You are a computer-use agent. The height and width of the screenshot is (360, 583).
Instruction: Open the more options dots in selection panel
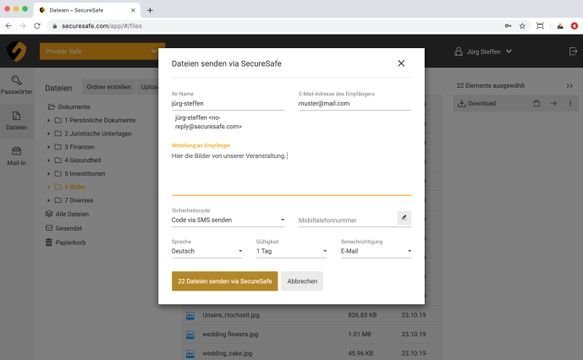pos(570,103)
